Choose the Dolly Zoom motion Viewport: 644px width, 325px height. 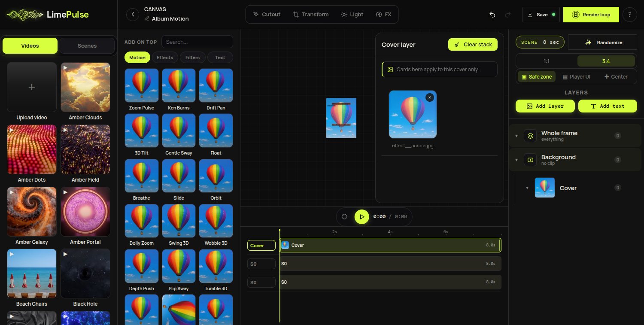pos(142,221)
